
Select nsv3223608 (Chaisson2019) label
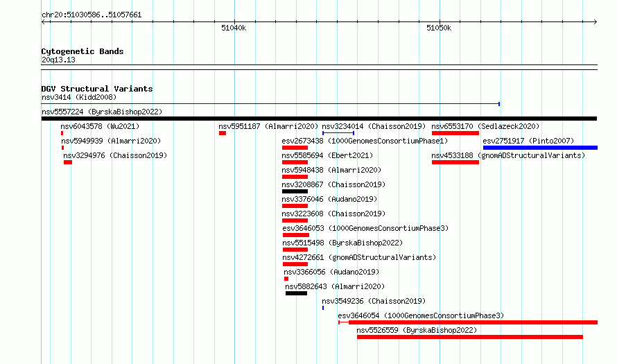point(333,214)
